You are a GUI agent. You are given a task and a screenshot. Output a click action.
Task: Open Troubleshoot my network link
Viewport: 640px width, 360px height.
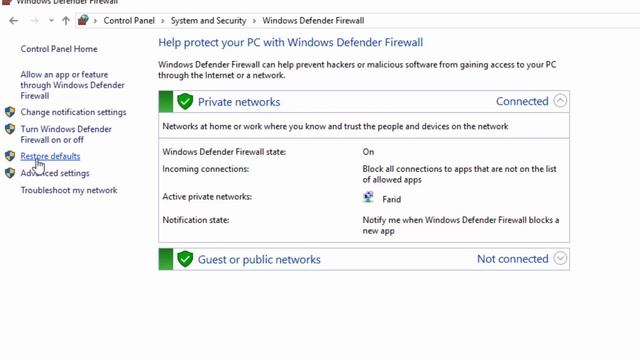pos(69,190)
